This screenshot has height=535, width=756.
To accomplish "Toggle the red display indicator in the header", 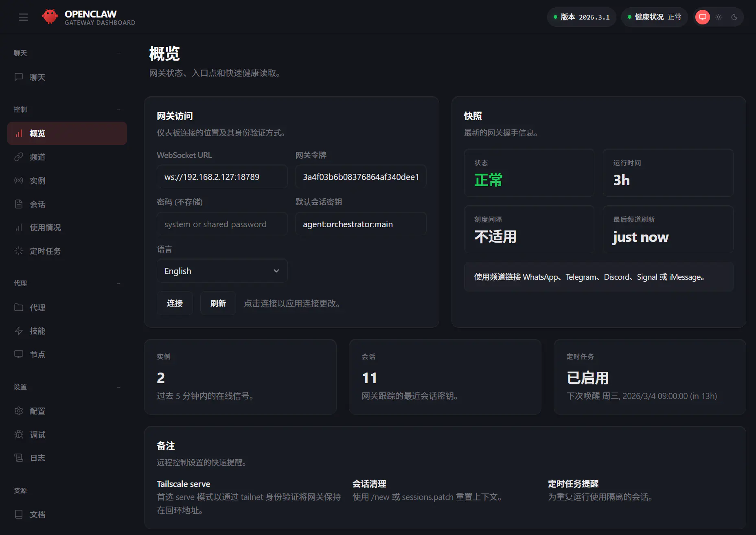I will 702,17.
